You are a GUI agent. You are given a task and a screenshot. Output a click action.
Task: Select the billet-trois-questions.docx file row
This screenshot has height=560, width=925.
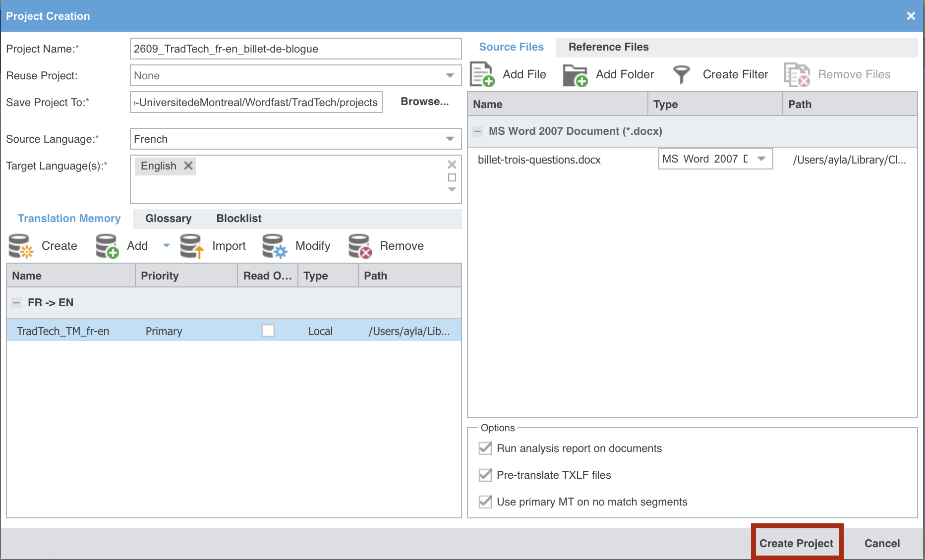(692, 160)
